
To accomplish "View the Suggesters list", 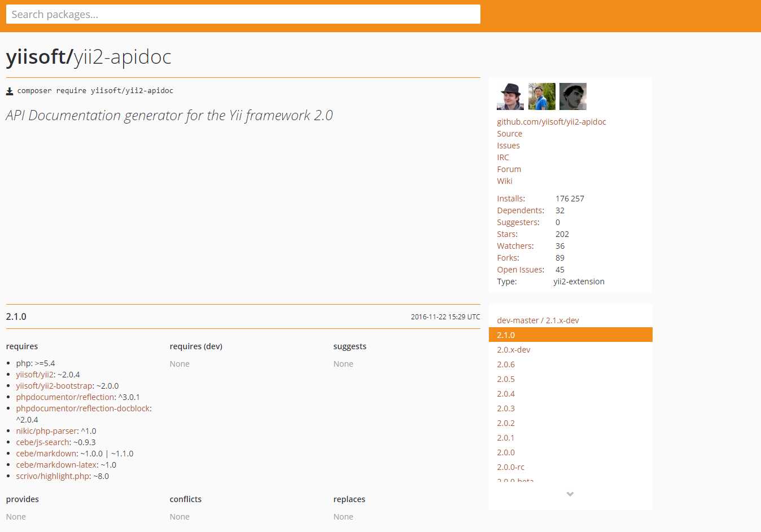I will [518, 222].
